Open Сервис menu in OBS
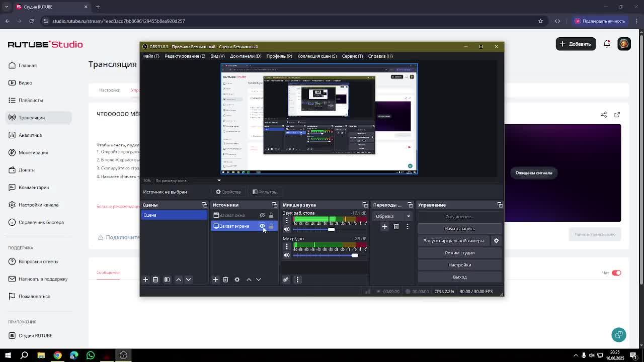The width and height of the screenshot is (644, 362). pos(352,56)
